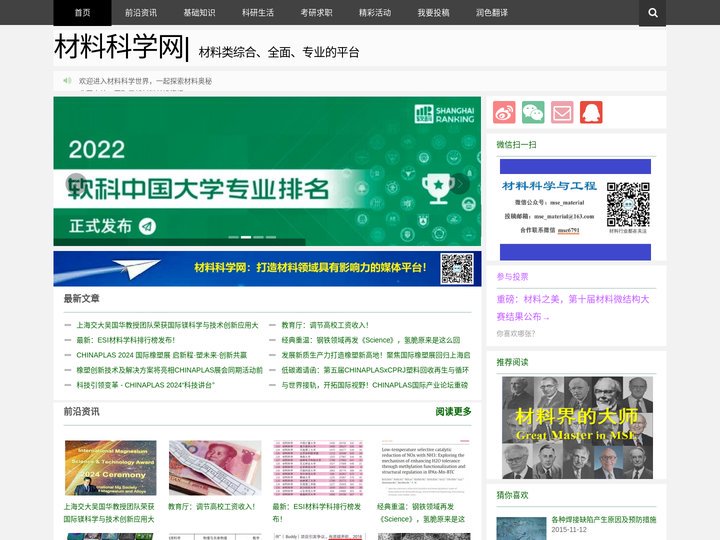This screenshot has width=720, height=540.
Task: Click the blue paper-plane banner ad
Action: (x=267, y=269)
